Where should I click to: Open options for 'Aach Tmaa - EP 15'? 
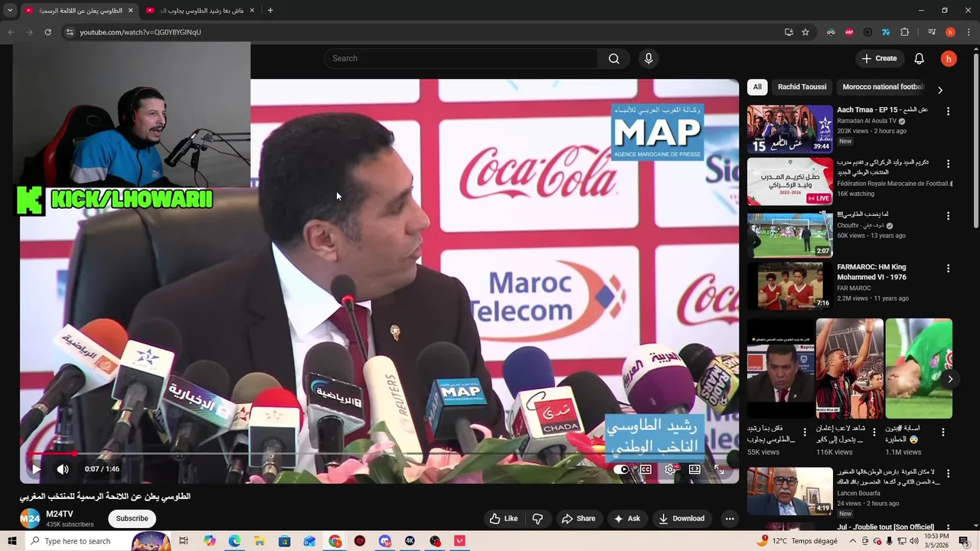pos(948,111)
